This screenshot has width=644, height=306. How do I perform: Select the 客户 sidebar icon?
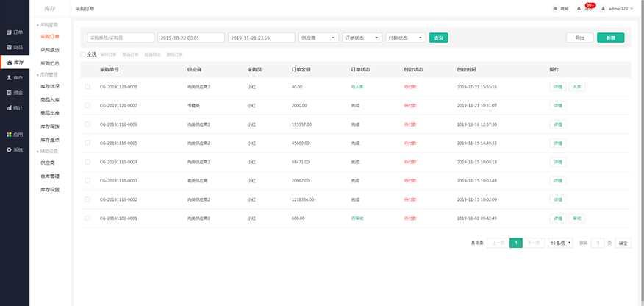15,77
